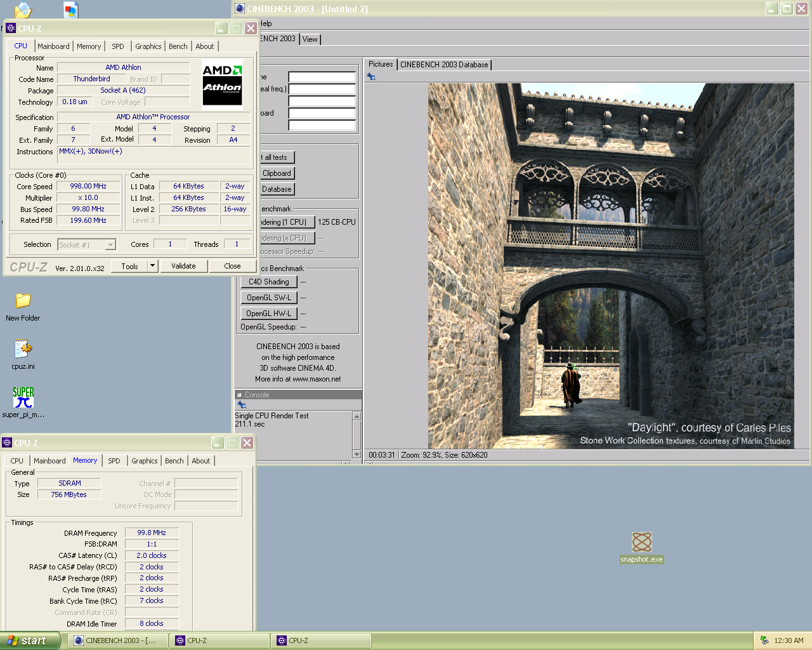The width and height of the screenshot is (812, 650).
Task: Open the Mainboard tab in bottom CPU-Z
Action: [49, 461]
